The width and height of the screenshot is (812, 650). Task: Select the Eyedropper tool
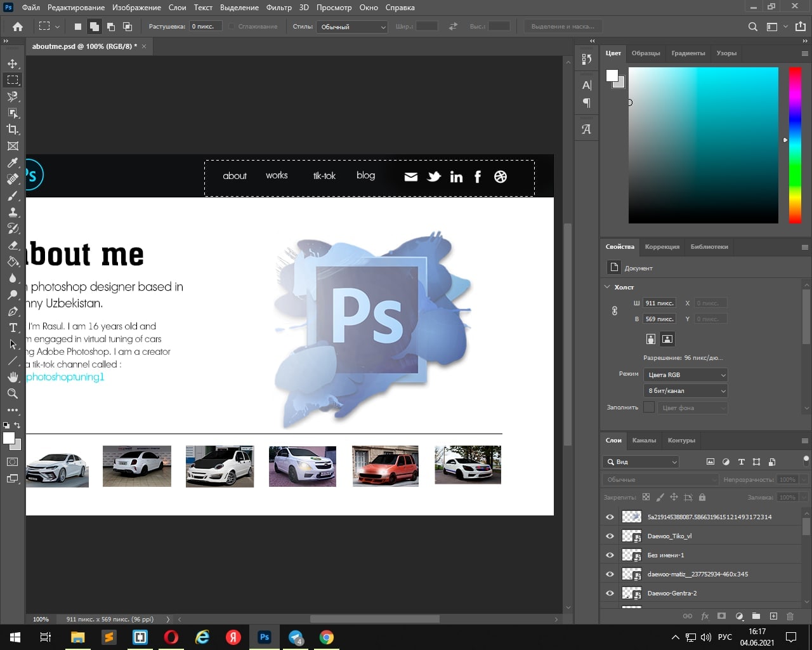click(13, 162)
